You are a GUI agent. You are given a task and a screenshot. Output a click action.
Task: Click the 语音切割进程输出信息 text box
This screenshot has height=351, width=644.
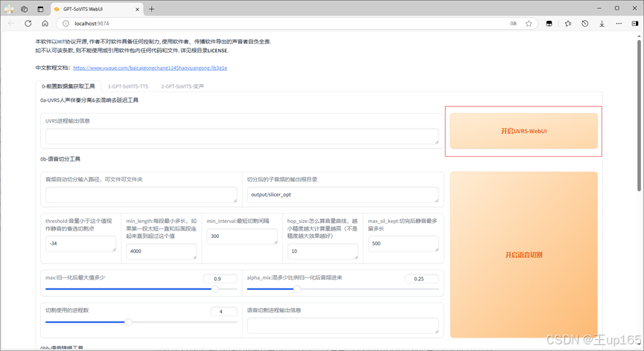pyautogui.click(x=342, y=326)
